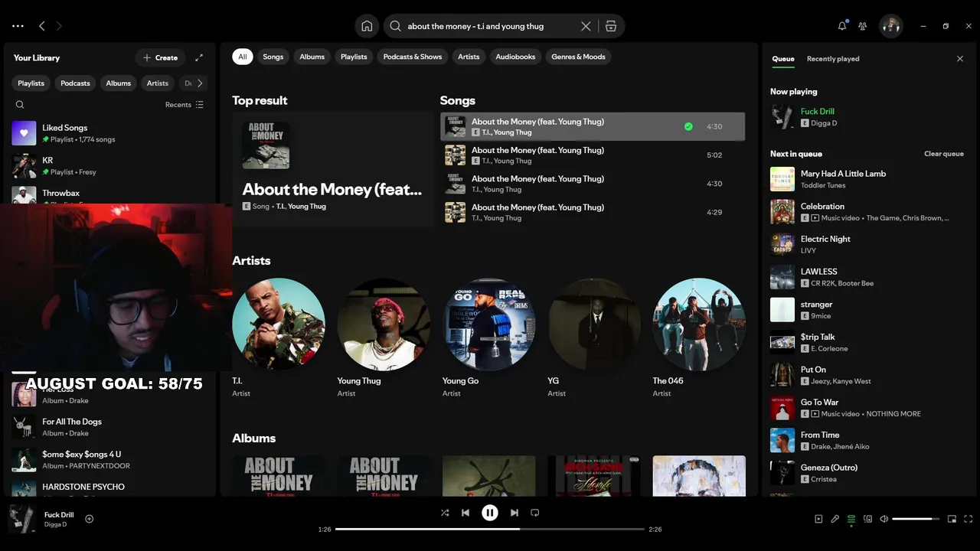Viewport: 980px width, 551px height.
Task: Filter results by Albums
Action: click(x=312, y=57)
